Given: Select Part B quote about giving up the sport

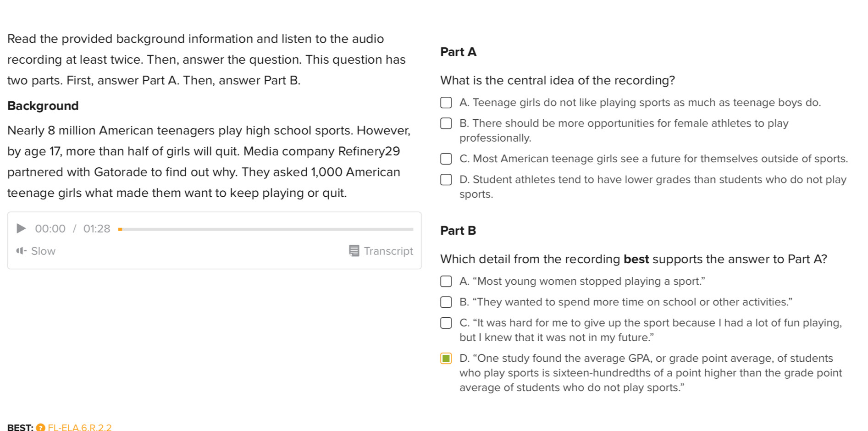Looking at the screenshot, I should 446,323.
